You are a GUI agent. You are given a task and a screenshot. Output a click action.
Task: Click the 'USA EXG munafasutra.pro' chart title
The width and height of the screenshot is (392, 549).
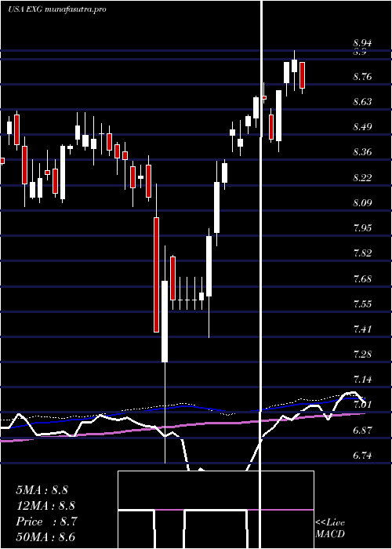coord(57,9)
